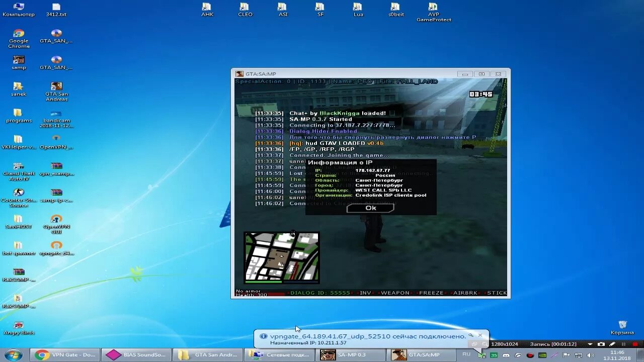Switch to GTA:SA:MP taskbar item
The width and height of the screenshot is (644, 362).
coord(422,354)
